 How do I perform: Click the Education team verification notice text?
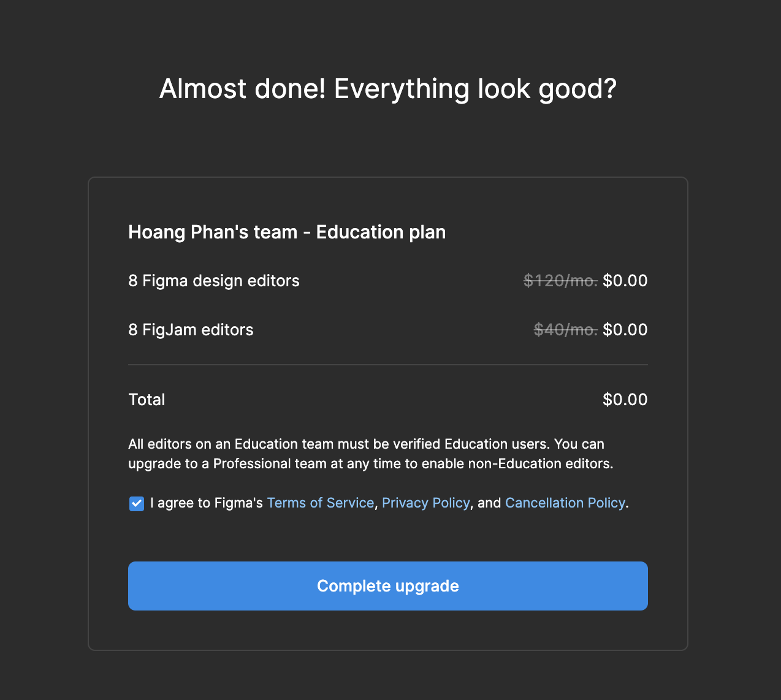point(366,444)
